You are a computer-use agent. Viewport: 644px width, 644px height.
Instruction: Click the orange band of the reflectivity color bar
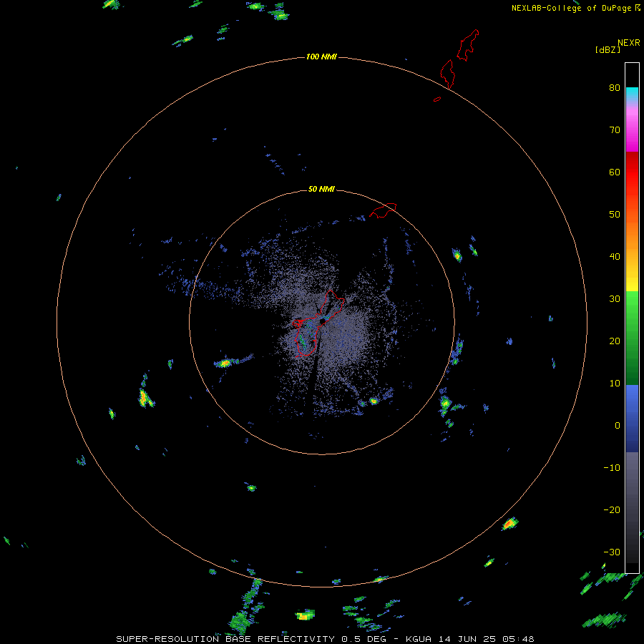(632, 234)
